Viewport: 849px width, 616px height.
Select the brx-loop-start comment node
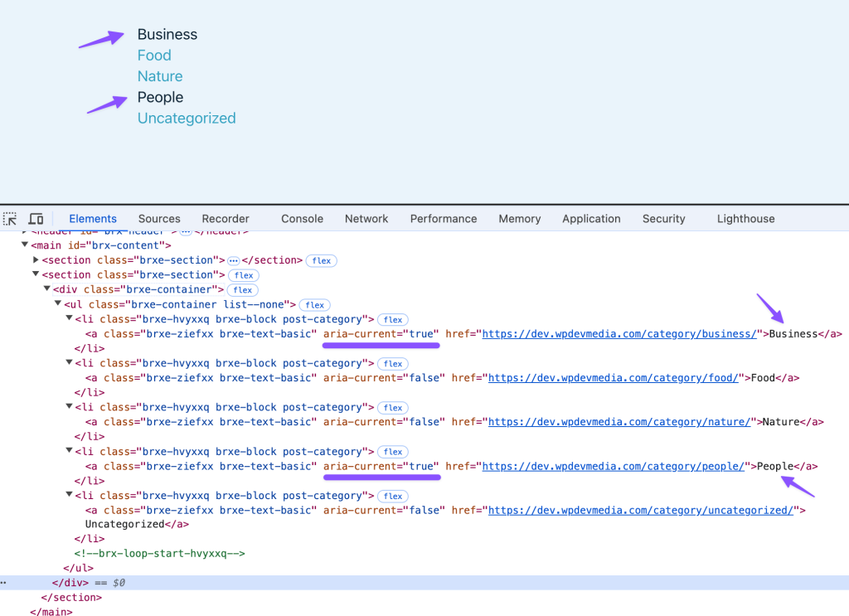160,553
